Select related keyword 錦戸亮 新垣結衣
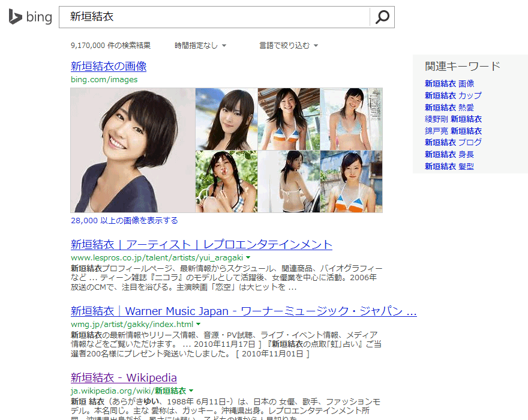 click(x=453, y=131)
